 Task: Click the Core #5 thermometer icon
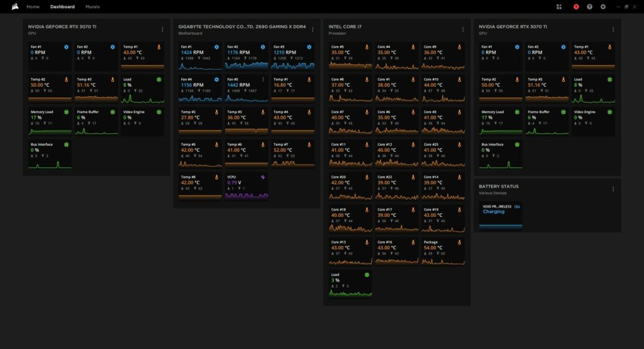367,47
